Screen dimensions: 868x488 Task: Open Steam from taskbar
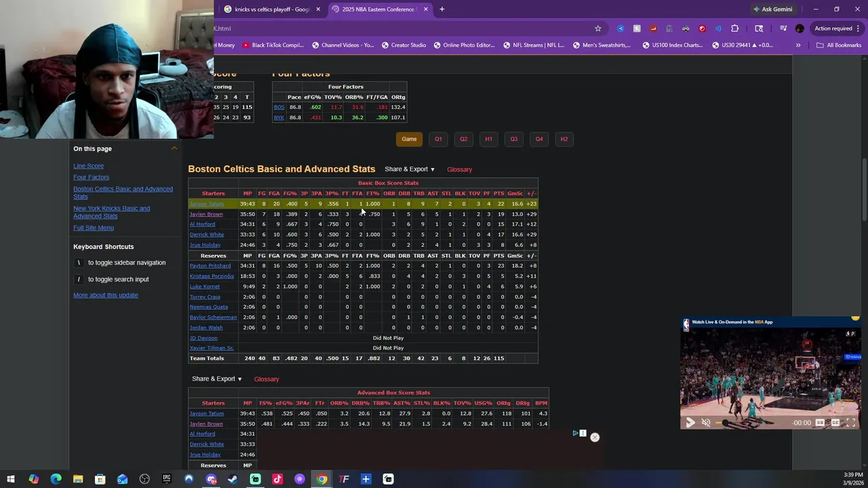click(x=233, y=479)
